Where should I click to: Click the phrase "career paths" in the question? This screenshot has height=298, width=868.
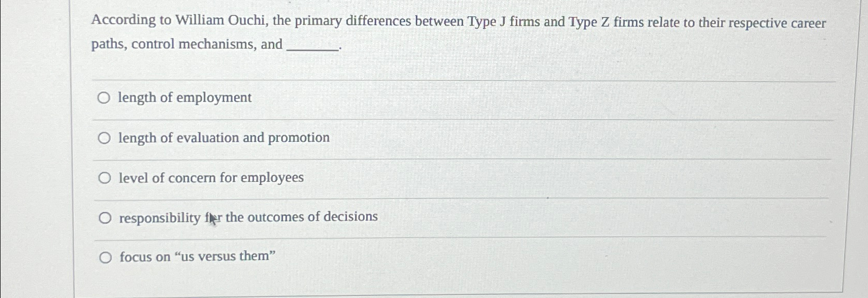click(x=808, y=22)
